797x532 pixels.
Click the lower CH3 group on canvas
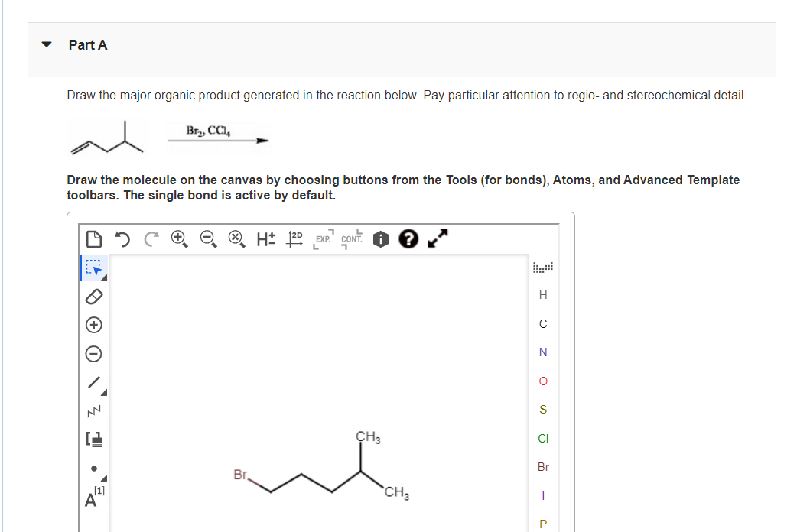[397, 492]
